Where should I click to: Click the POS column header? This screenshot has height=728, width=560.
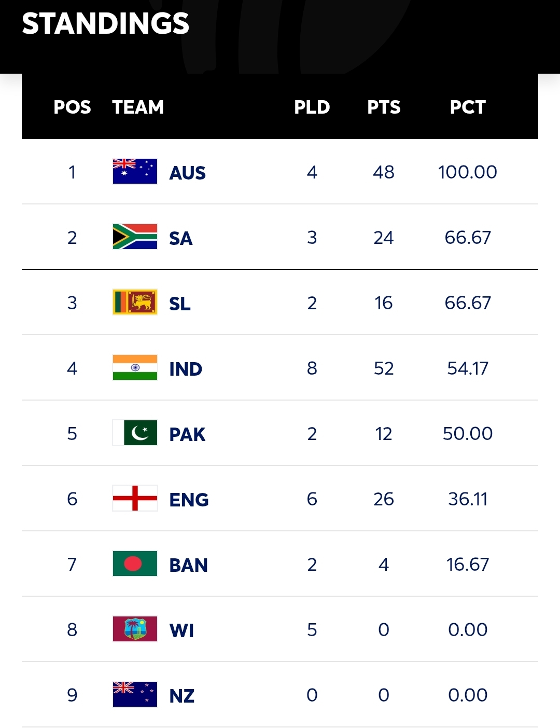coord(72,107)
